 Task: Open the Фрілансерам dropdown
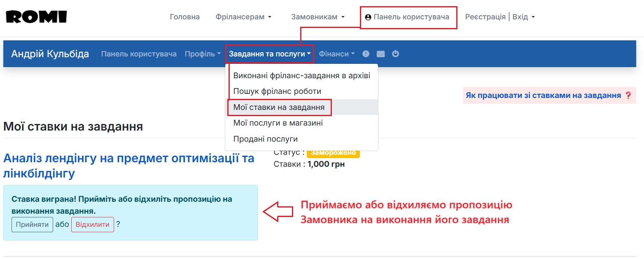click(x=243, y=16)
